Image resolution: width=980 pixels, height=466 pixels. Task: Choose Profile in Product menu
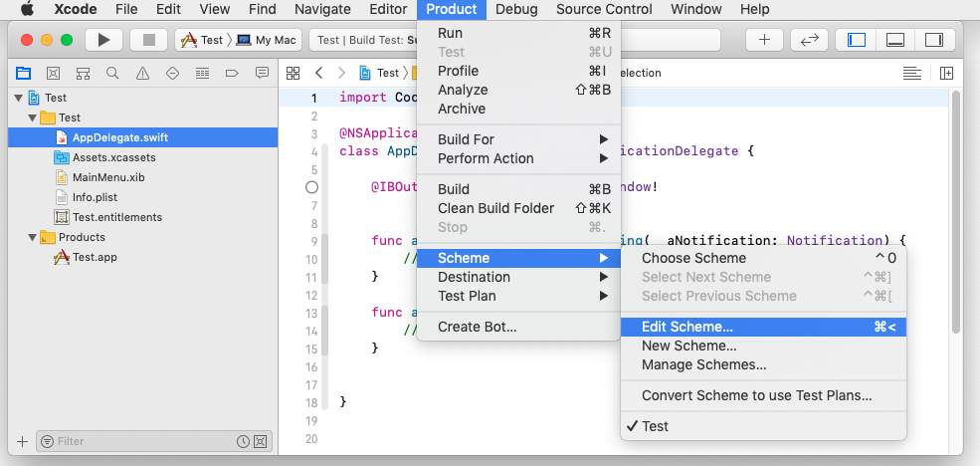(x=518, y=71)
